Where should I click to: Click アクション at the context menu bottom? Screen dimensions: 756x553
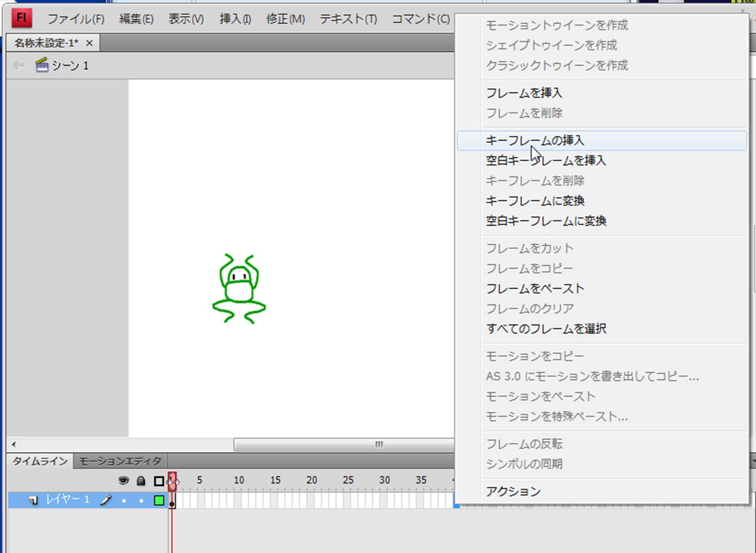click(513, 491)
